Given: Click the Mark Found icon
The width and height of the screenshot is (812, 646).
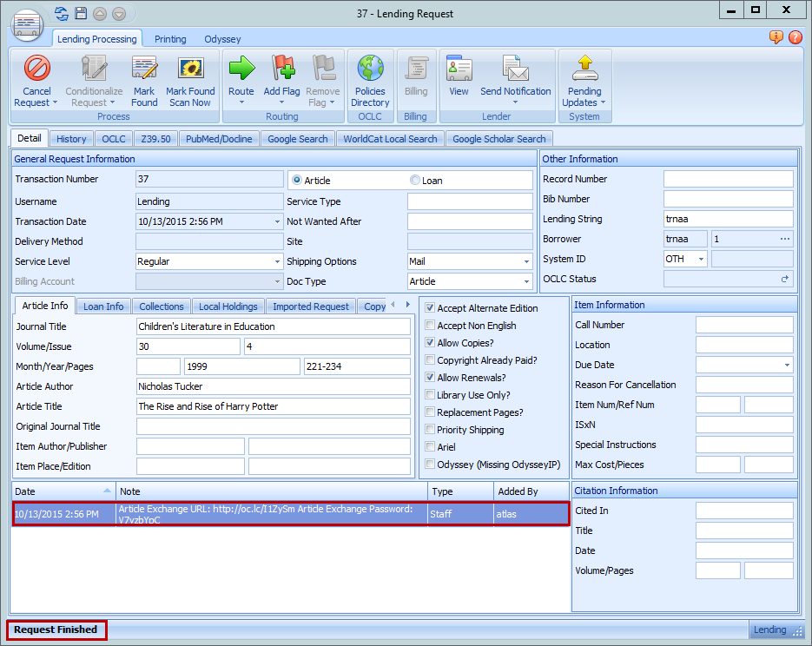Looking at the screenshot, I should tap(144, 69).
